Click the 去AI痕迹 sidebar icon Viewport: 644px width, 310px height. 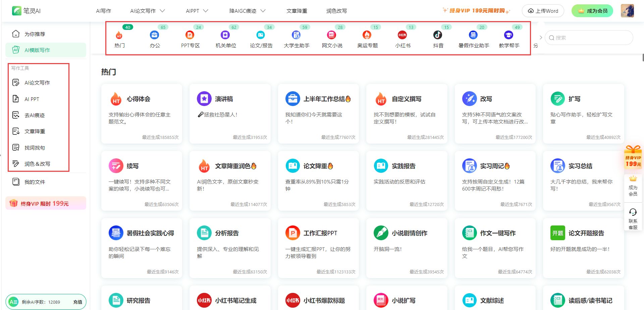(16, 115)
